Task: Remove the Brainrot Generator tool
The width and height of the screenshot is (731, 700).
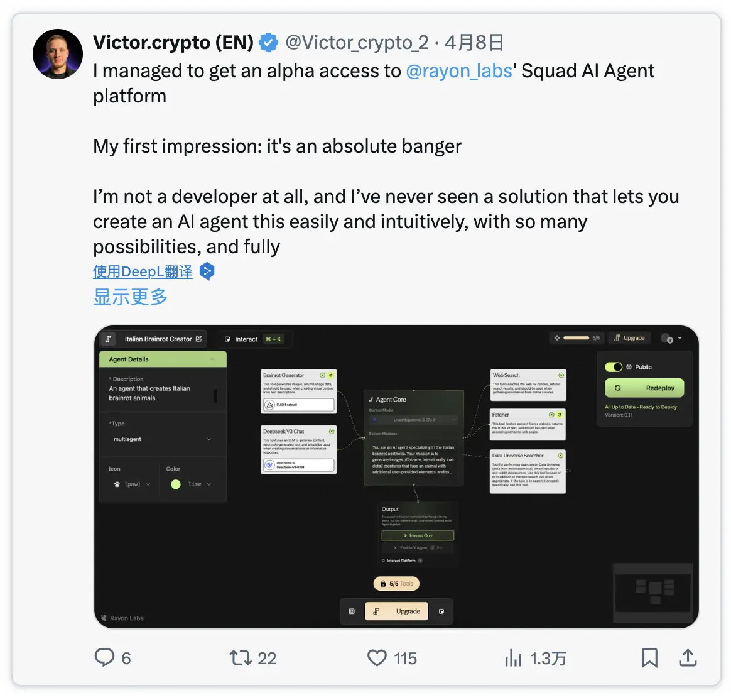Action: (x=322, y=375)
